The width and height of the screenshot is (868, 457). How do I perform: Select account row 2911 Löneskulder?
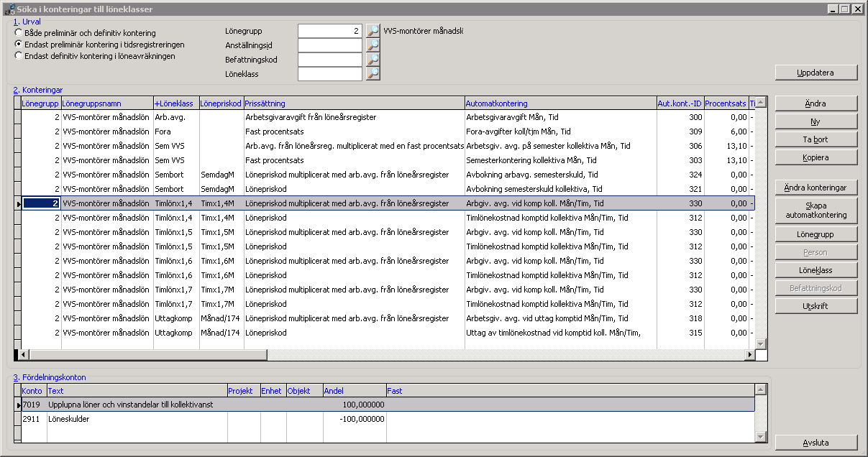pos(388,418)
